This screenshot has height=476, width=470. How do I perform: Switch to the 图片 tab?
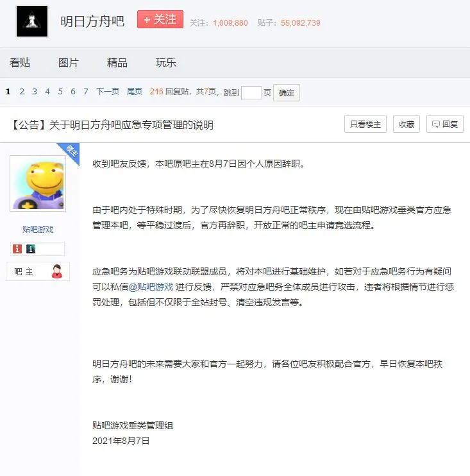click(69, 62)
